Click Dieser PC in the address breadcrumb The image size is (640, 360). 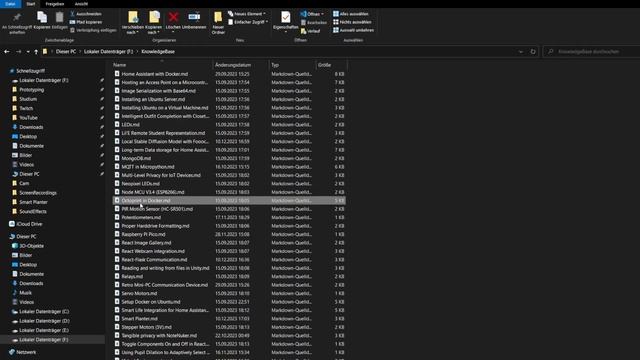click(66, 52)
